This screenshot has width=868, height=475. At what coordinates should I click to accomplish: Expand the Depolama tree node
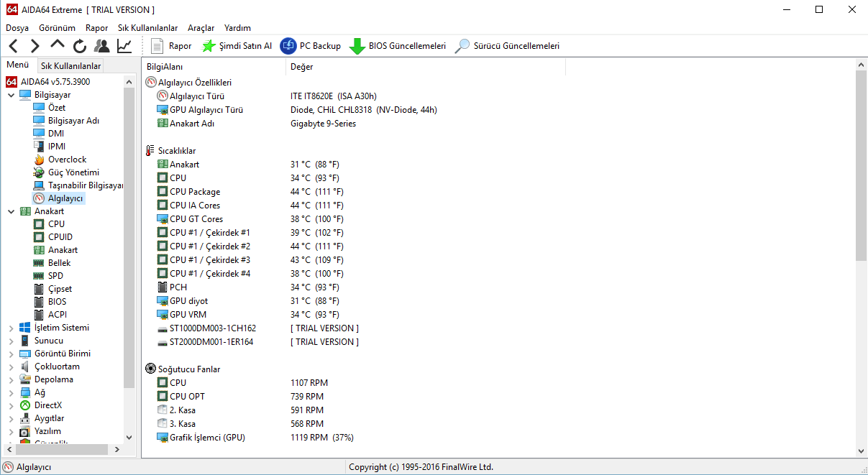point(11,379)
